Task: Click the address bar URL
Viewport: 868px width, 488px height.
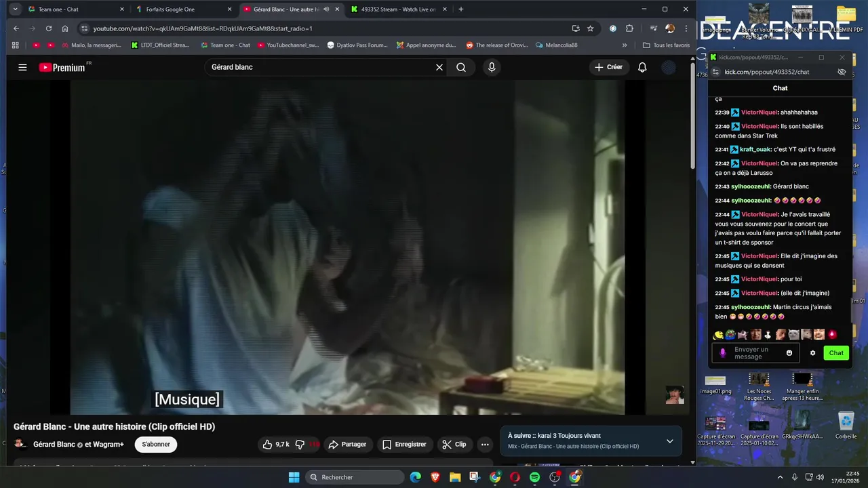Action: click(203, 28)
